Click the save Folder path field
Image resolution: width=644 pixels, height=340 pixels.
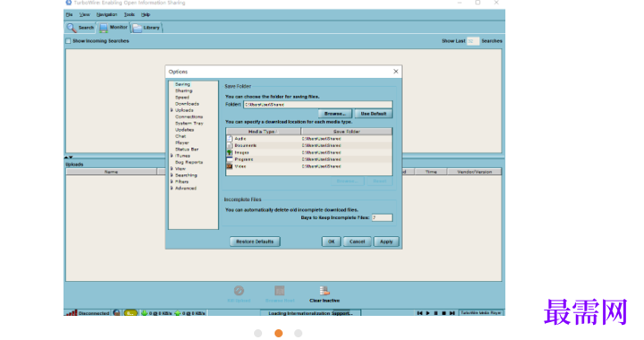pos(318,105)
